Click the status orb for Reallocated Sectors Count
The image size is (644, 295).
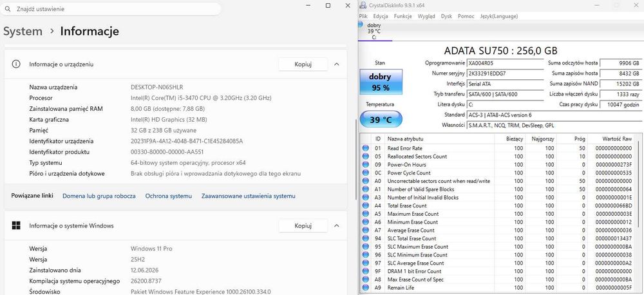(x=366, y=157)
